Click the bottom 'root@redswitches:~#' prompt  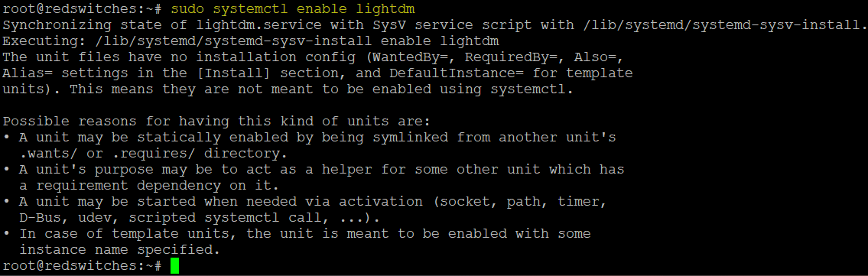tap(83, 266)
